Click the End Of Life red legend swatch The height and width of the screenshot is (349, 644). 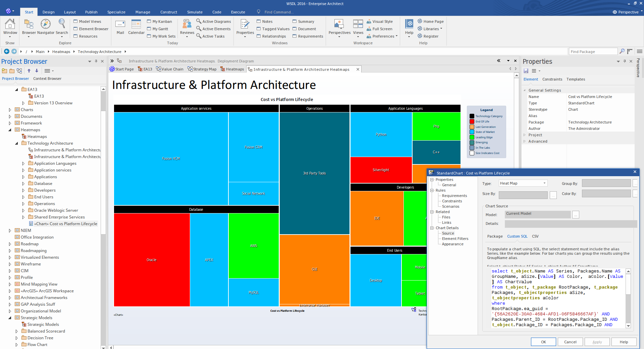click(x=472, y=121)
